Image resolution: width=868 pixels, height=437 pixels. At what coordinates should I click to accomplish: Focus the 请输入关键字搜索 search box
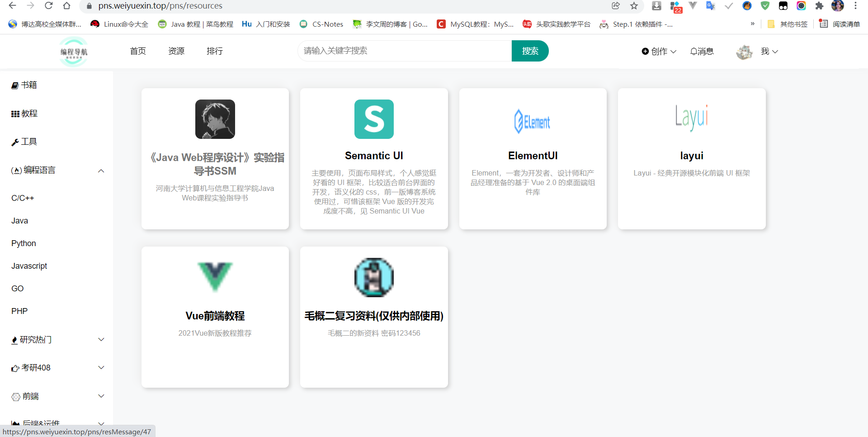coord(405,51)
